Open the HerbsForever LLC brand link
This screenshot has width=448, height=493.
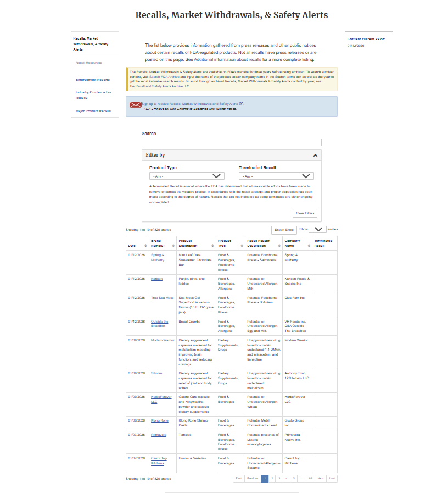tap(161, 400)
